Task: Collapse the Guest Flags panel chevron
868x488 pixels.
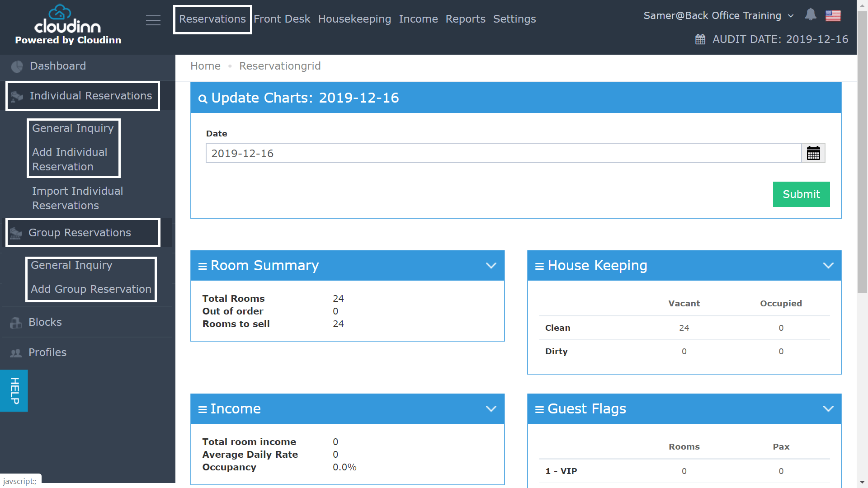Action: (828, 409)
